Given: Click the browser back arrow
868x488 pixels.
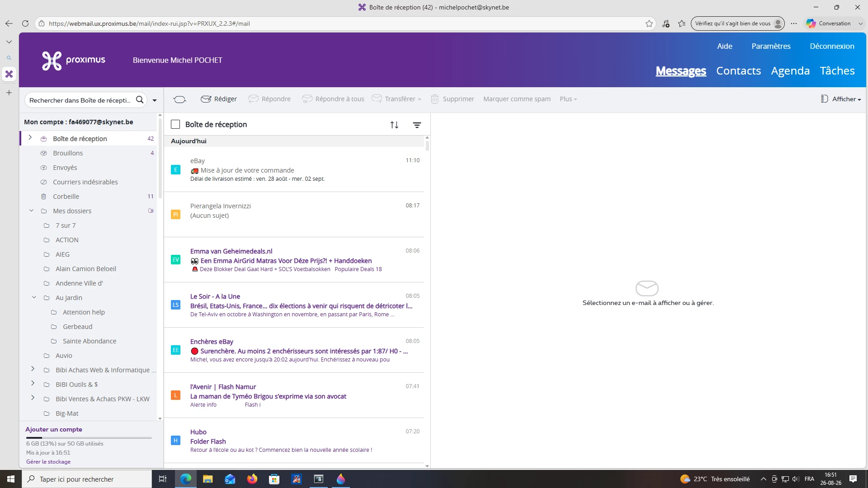Looking at the screenshot, I should tap(9, 23).
